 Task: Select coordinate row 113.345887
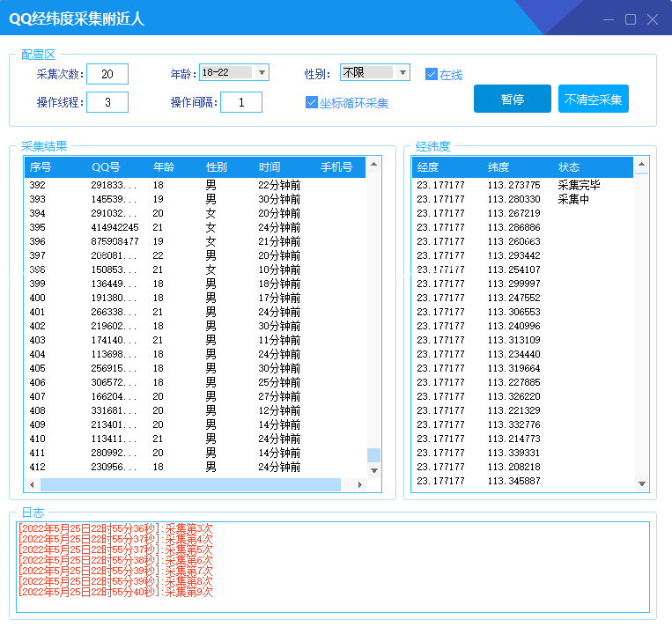tap(522, 482)
